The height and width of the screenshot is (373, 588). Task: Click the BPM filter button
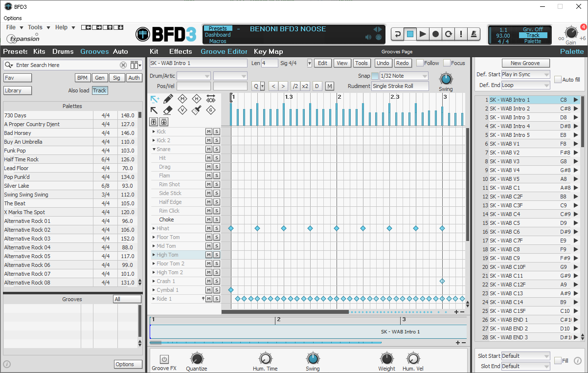(82, 78)
